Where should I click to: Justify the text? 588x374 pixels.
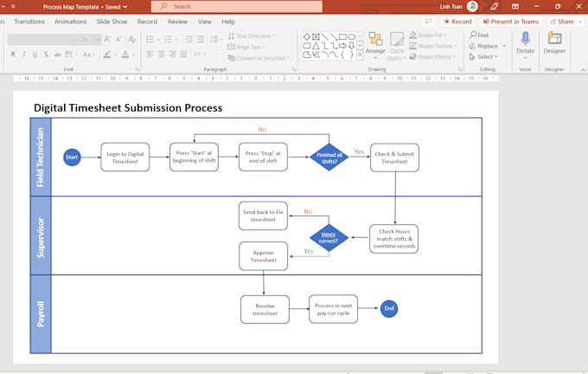[183, 54]
